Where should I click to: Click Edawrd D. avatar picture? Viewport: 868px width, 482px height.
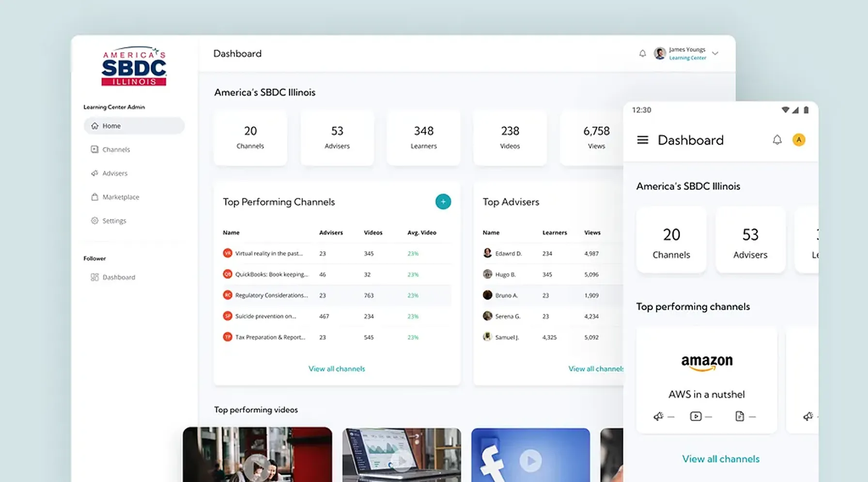487,253
